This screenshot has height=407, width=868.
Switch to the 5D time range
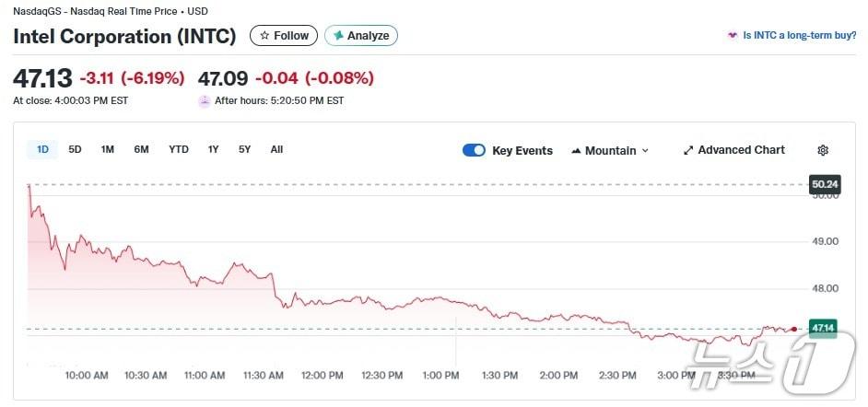click(76, 149)
